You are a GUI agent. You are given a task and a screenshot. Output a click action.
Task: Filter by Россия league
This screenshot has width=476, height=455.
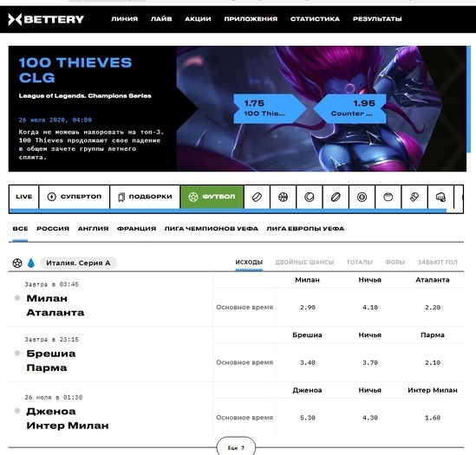click(53, 229)
